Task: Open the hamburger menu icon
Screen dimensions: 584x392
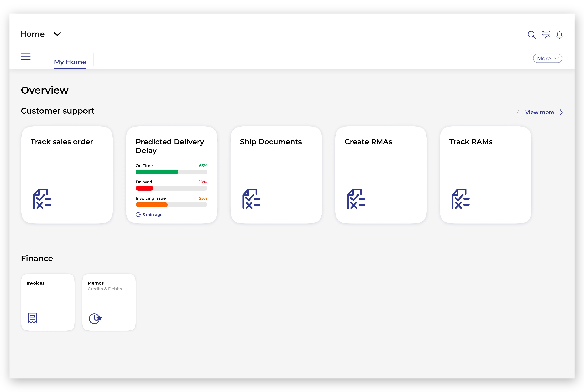Action: (x=26, y=56)
